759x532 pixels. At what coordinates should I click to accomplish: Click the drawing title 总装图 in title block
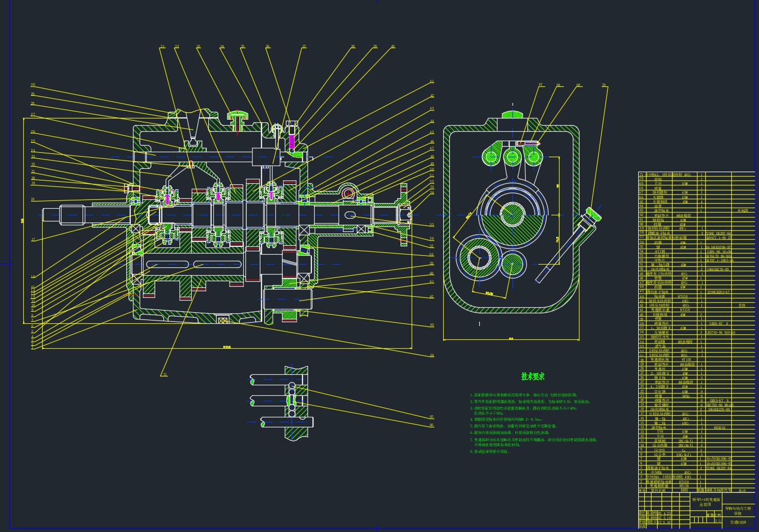tap(706, 504)
